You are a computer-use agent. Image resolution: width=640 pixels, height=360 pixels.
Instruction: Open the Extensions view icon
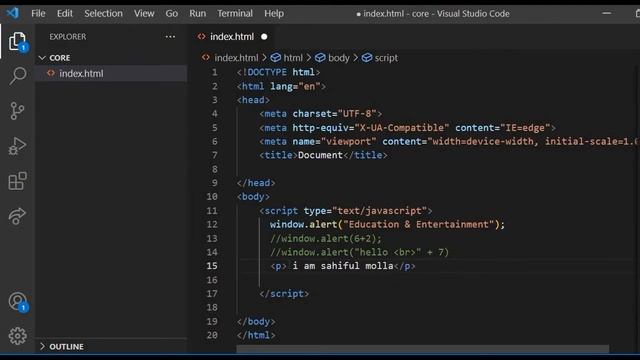[x=17, y=181]
